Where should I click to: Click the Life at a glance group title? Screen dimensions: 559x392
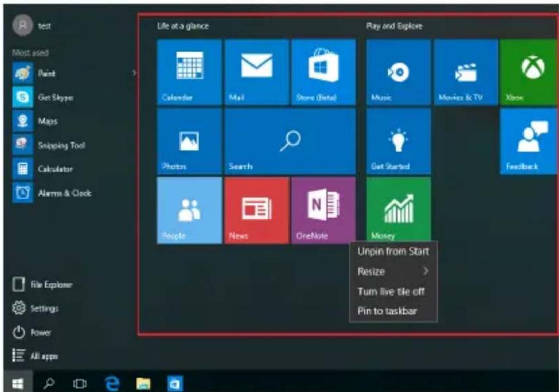[183, 26]
